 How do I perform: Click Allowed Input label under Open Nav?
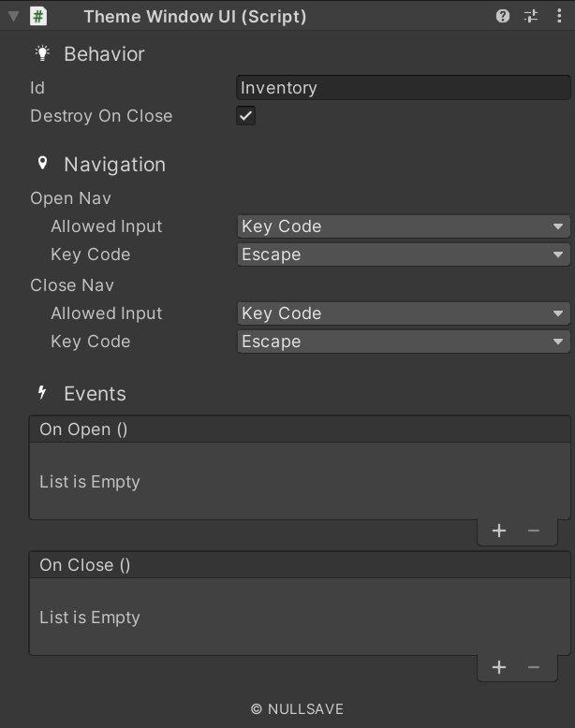click(107, 226)
